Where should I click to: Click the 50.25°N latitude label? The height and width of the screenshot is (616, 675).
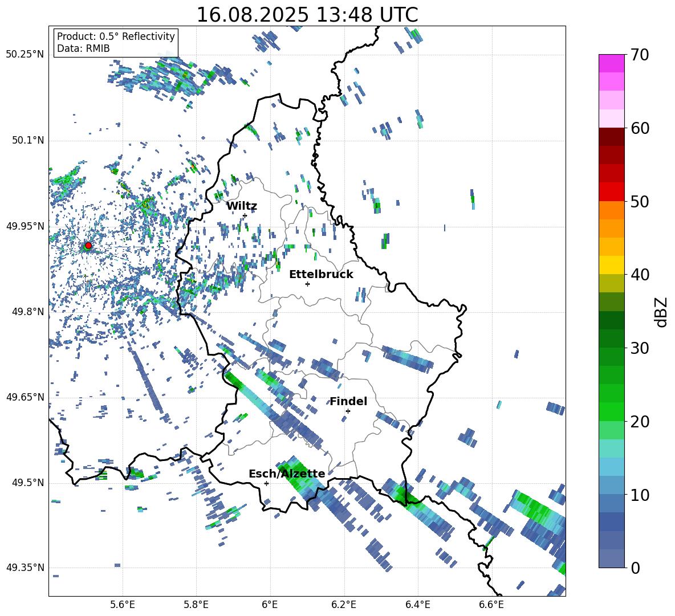coord(25,55)
